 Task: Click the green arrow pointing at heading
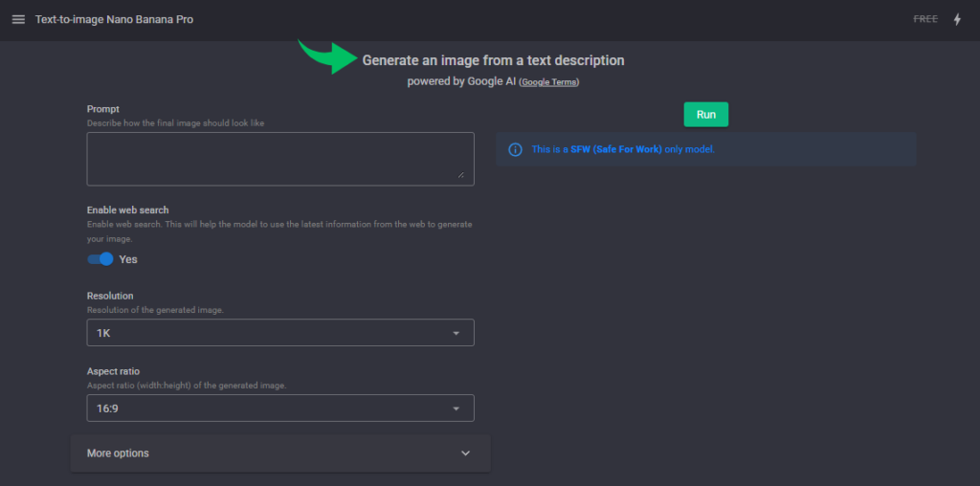327,57
